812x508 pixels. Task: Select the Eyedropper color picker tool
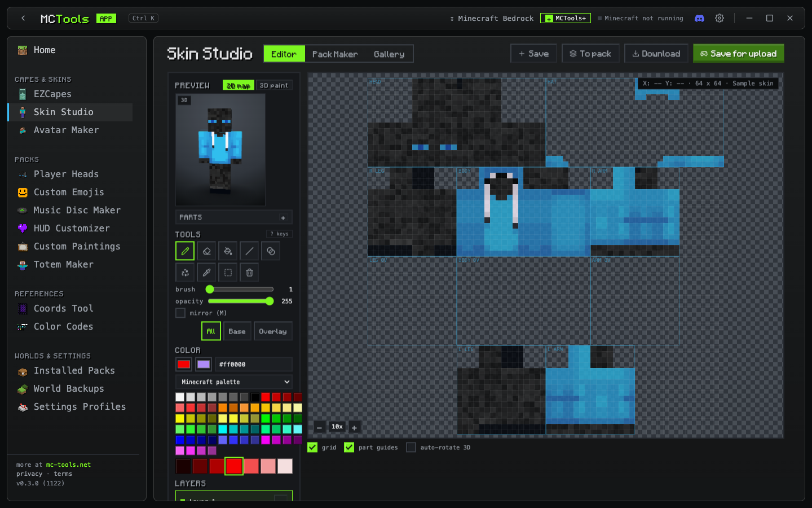pyautogui.click(x=206, y=273)
